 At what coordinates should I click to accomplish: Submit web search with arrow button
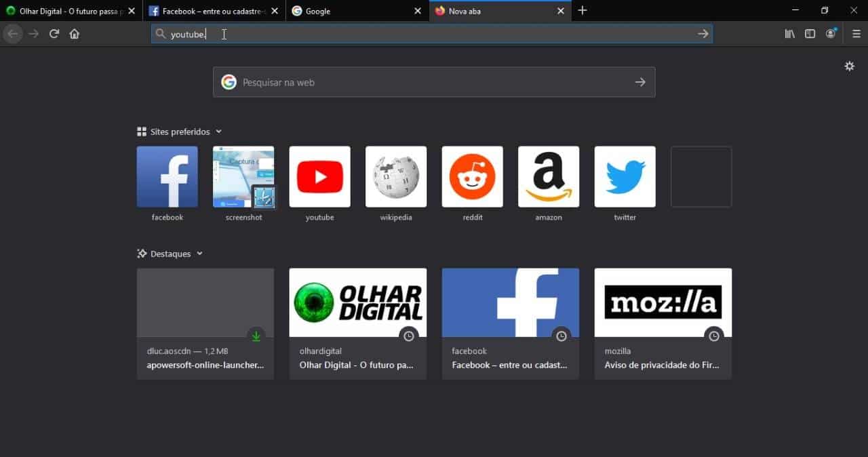pyautogui.click(x=640, y=82)
